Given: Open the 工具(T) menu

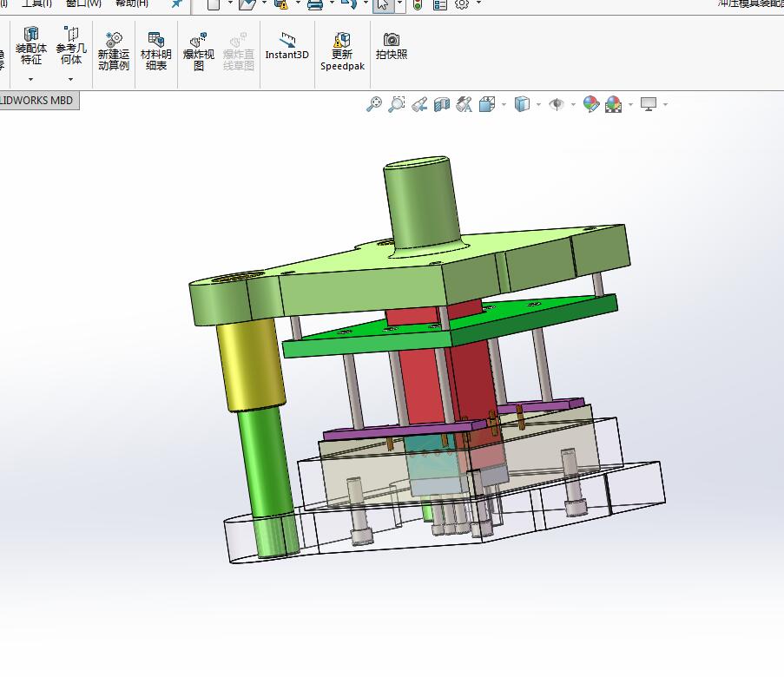Looking at the screenshot, I should (36, 3).
